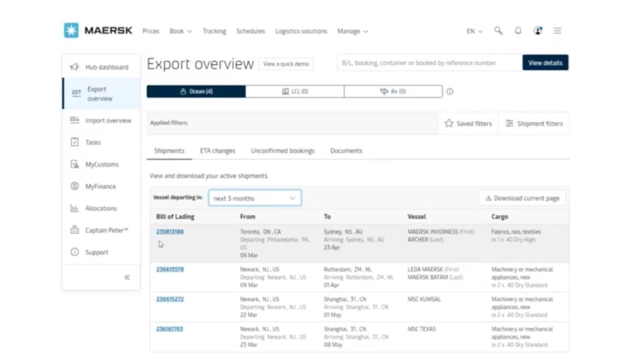Click the Maersk star logo
Image resolution: width=644 pixels, height=362 pixels.
[x=71, y=31]
